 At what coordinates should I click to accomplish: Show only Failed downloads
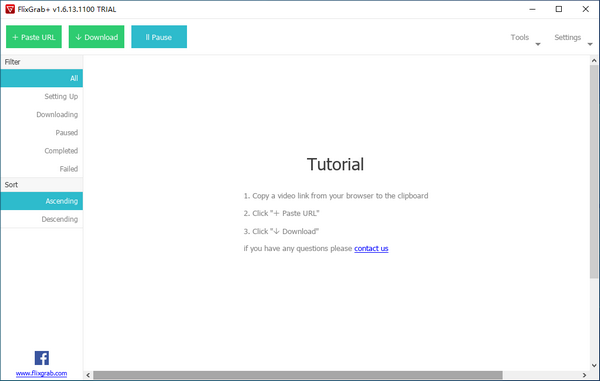[x=42, y=169]
